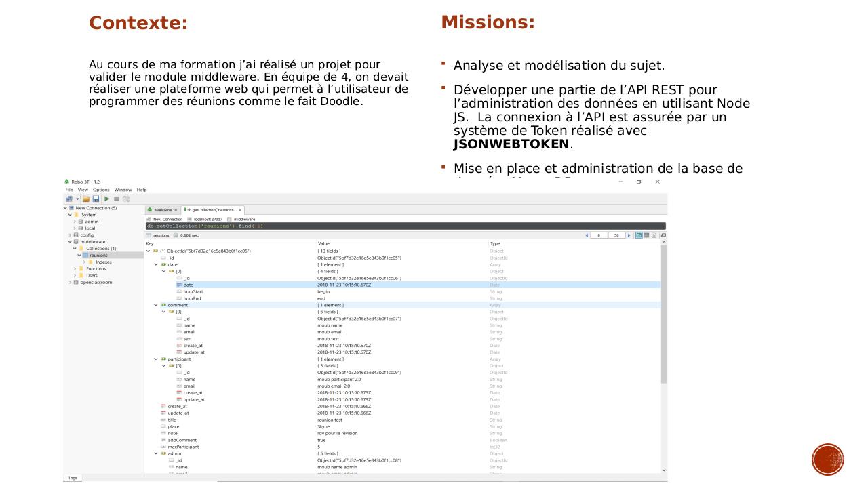Viewport: 868px width, 488px height.
Task: Switch results to text view mode
Action: coord(654,235)
